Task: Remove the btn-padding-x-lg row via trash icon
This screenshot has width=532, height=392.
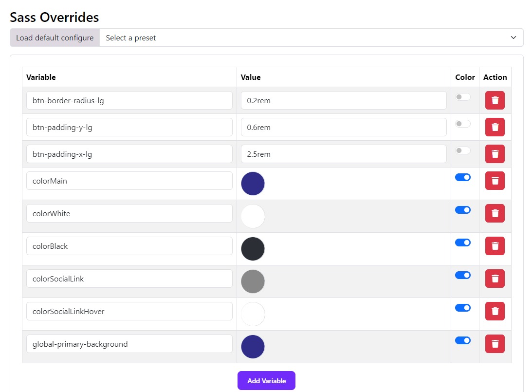Action: tap(495, 154)
